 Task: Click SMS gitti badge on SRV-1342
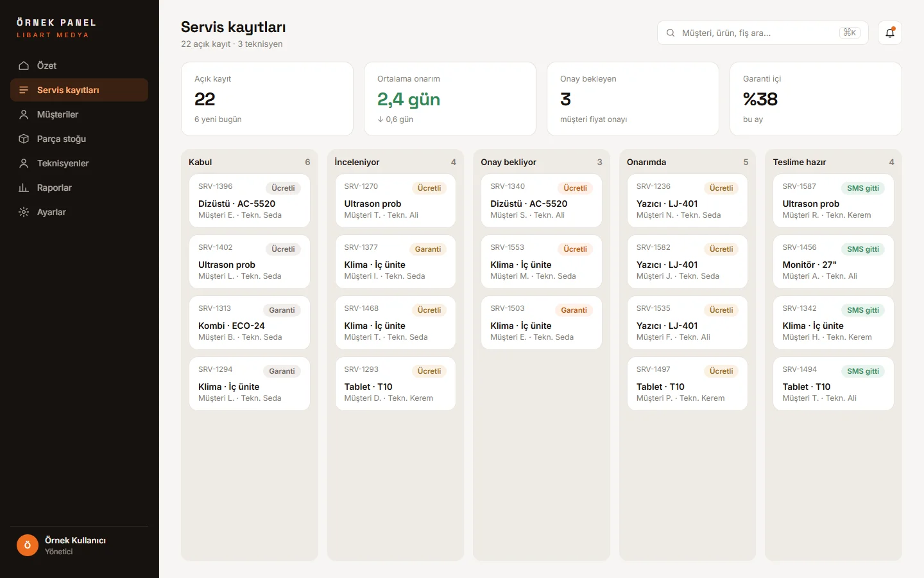point(863,310)
